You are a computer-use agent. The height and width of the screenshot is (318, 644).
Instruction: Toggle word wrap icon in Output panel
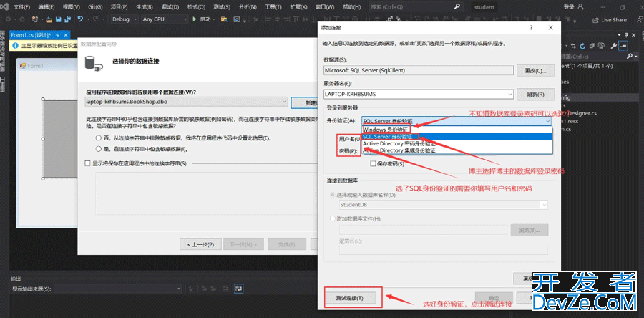tap(238, 289)
